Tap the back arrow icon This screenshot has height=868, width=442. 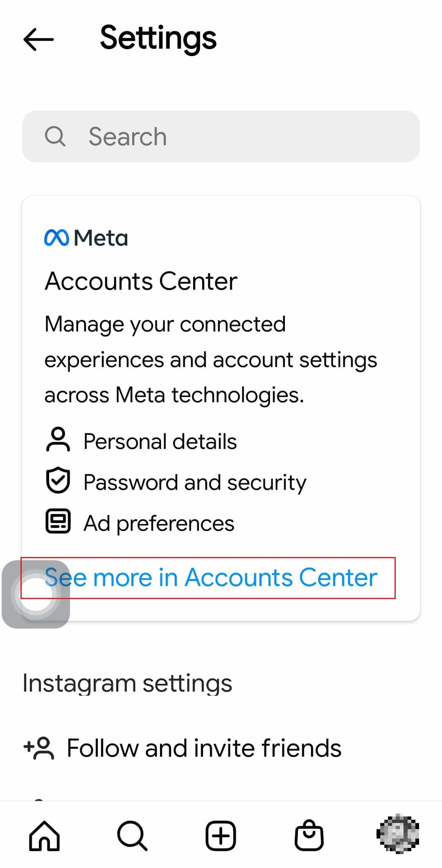click(x=38, y=39)
